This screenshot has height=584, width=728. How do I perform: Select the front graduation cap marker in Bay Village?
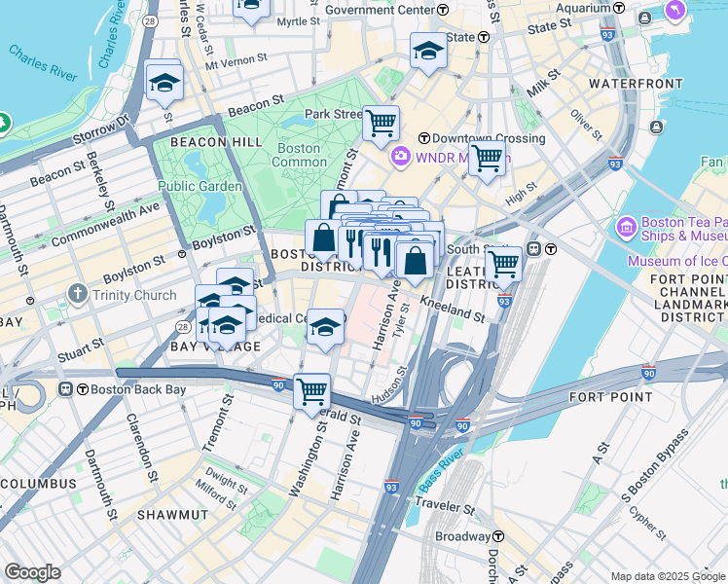click(227, 325)
